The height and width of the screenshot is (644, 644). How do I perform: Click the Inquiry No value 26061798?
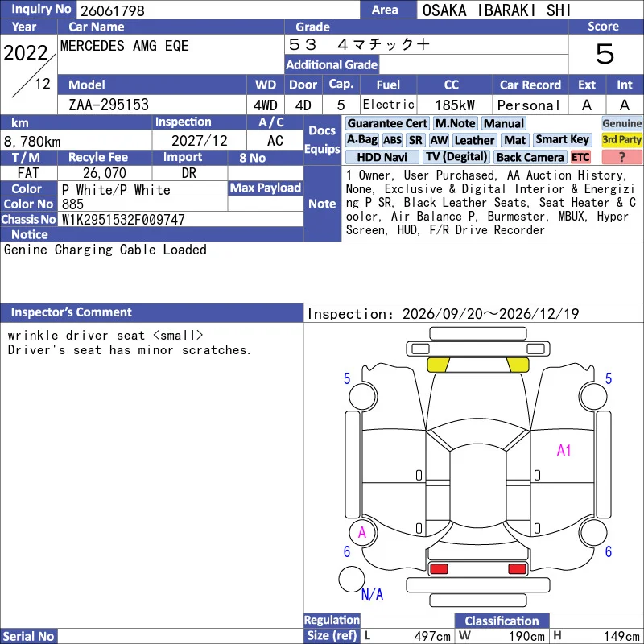tap(113, 10)
